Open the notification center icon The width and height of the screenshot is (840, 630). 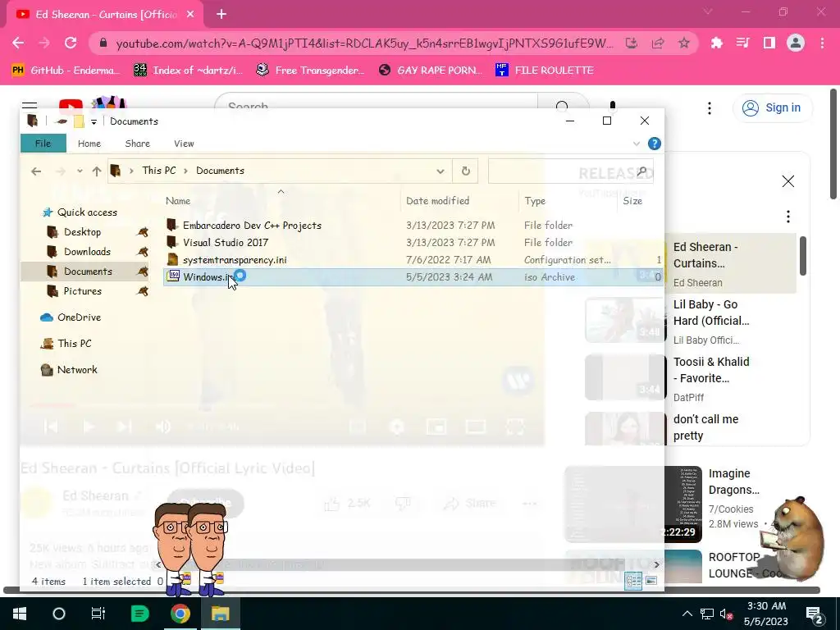click(815, 614)
